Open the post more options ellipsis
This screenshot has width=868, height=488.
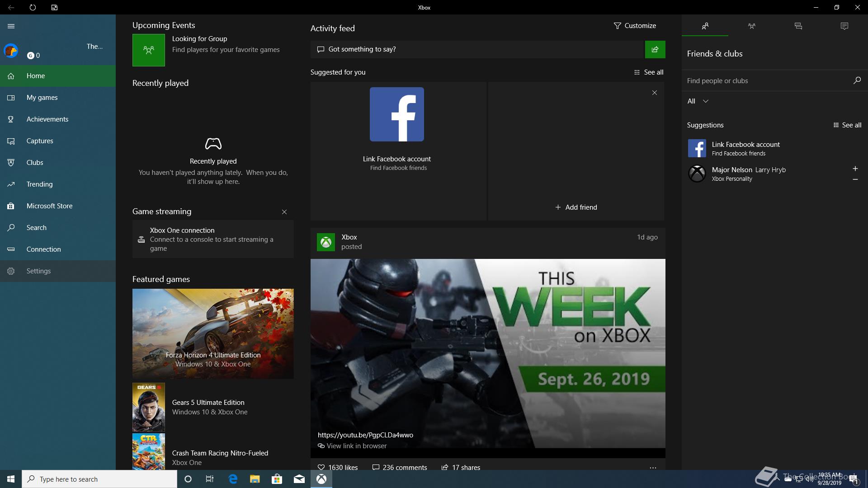(x=653, y=468)
